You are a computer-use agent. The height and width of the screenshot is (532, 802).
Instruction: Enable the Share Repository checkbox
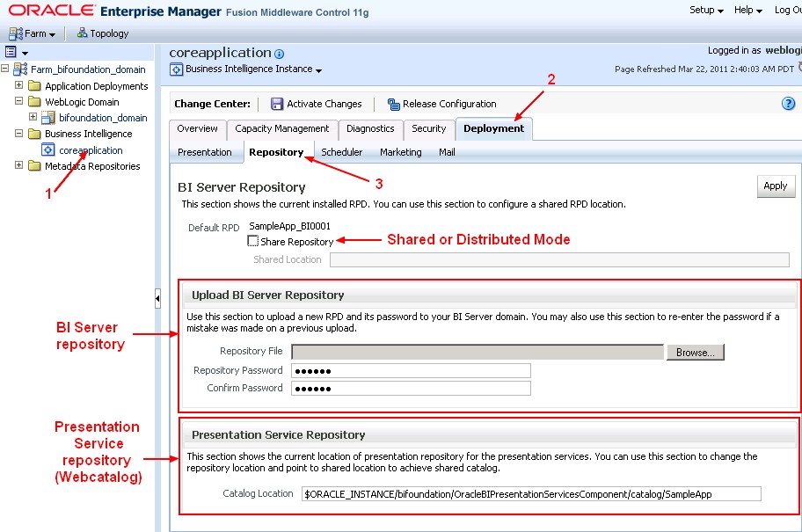(x=252, y=242)
